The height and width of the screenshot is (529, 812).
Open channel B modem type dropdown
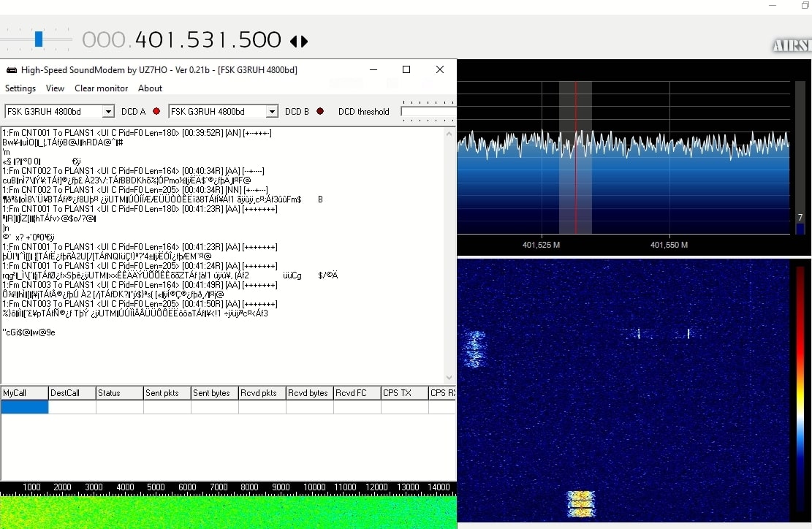click(x=272, y=112)
